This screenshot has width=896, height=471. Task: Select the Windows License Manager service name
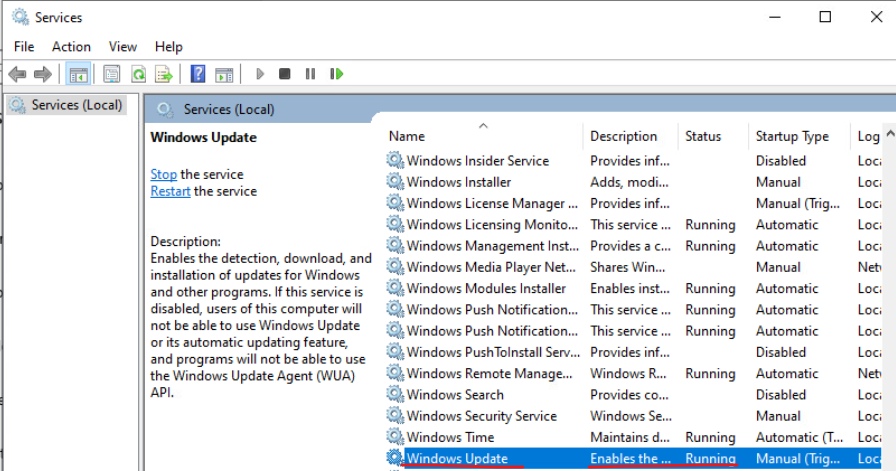pos(492,203)
